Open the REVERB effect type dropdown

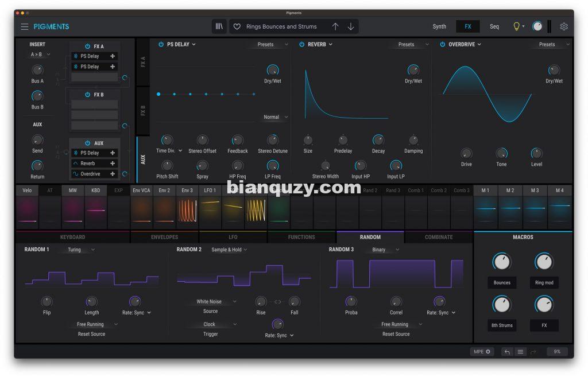pos(320,44)
